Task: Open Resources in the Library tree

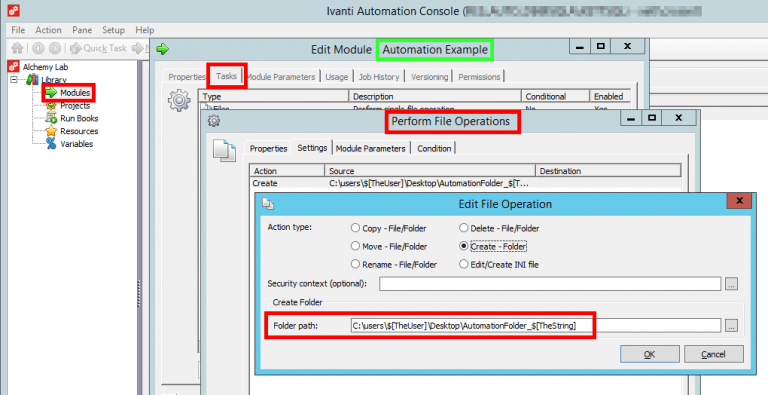Action: tap(79, 131)
